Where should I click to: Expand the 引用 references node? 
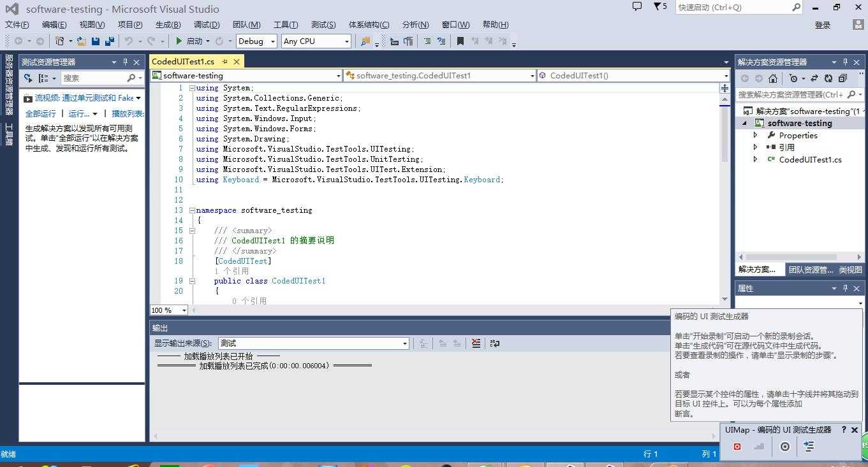pos(756,147)
